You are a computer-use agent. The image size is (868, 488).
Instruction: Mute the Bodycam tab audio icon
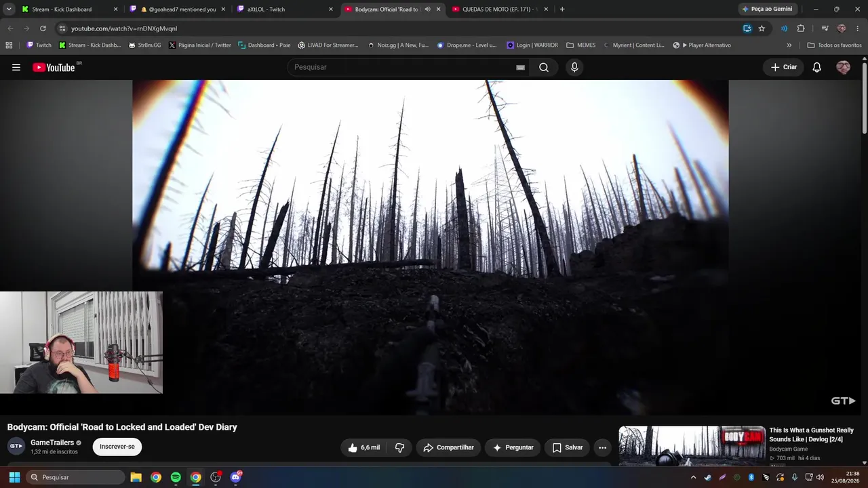pos(427,9)
